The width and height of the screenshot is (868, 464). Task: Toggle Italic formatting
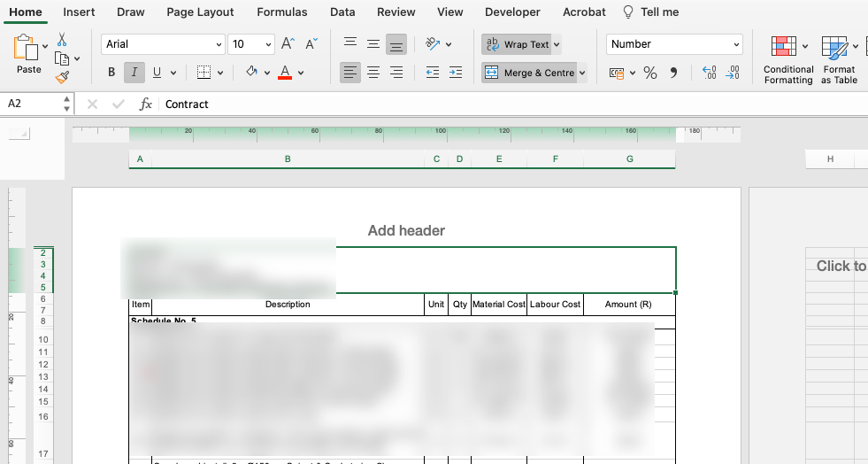point(134,73)
